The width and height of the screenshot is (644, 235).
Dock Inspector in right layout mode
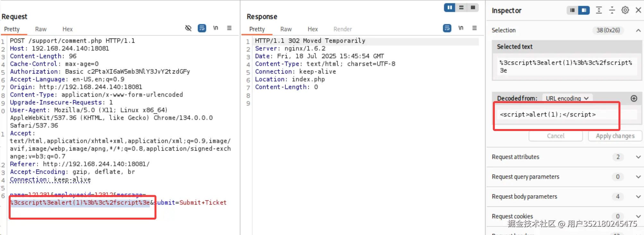pos(584,10)
